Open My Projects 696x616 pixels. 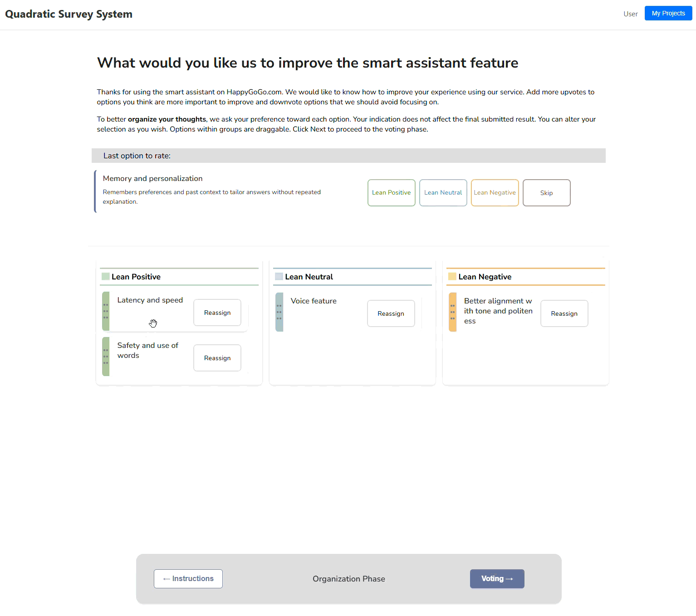[668, 14]
